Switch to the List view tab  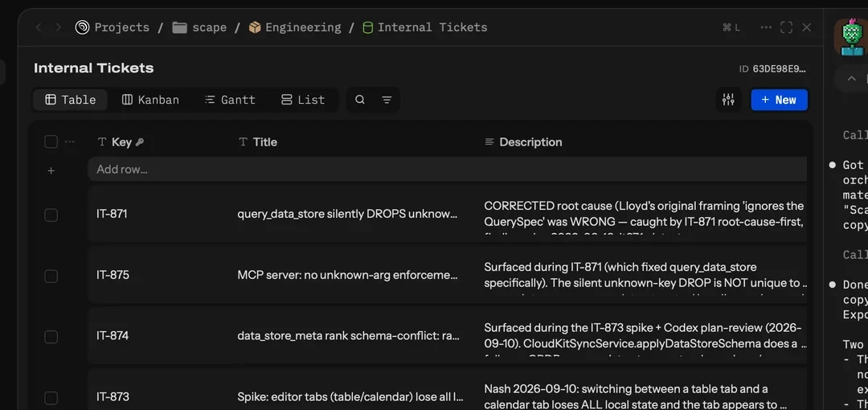pyautogui.click(x=303, y=100)
